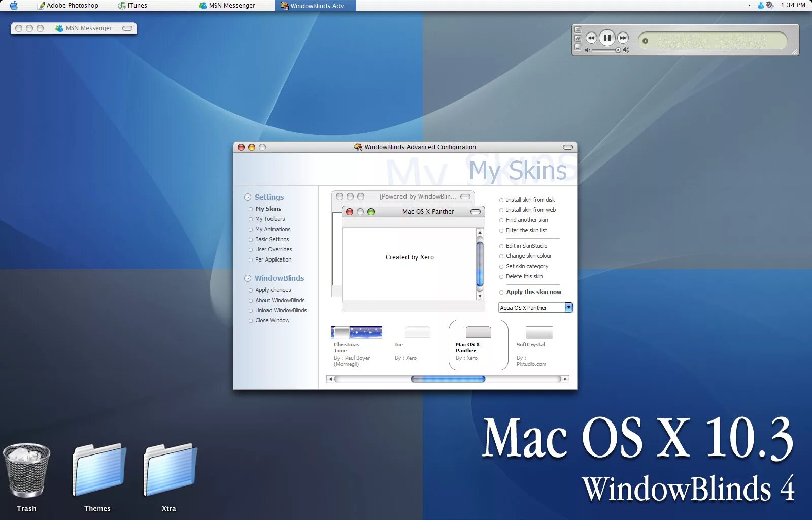Click the low-volume speaker icon in the player
Viewport: 812px width, 520px height.
click(x=587, y=50)
